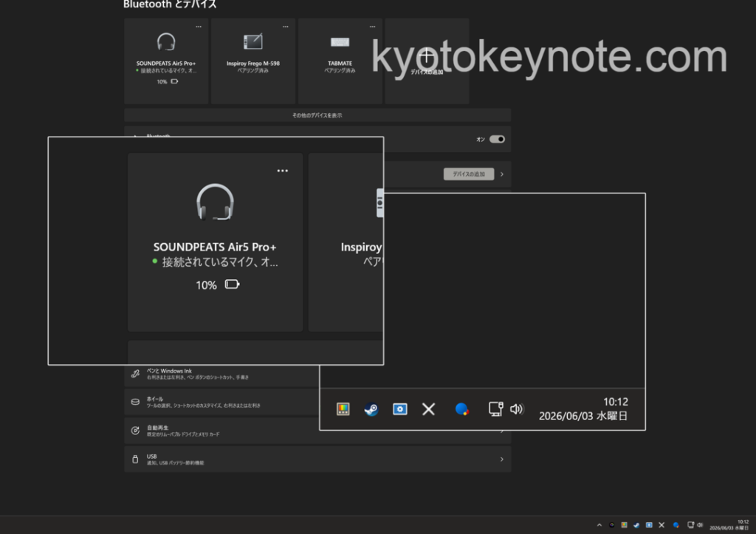This screenshot has width=756, height=534.
Task: Click the その他のデバイスを表示 button
Action: pyautogui.click(x=317, y=115)
